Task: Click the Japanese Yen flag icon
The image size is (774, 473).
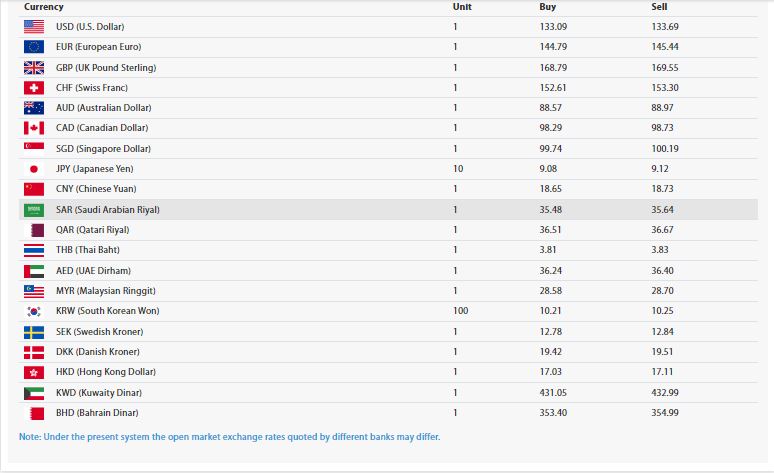Action: coord(34,169)
